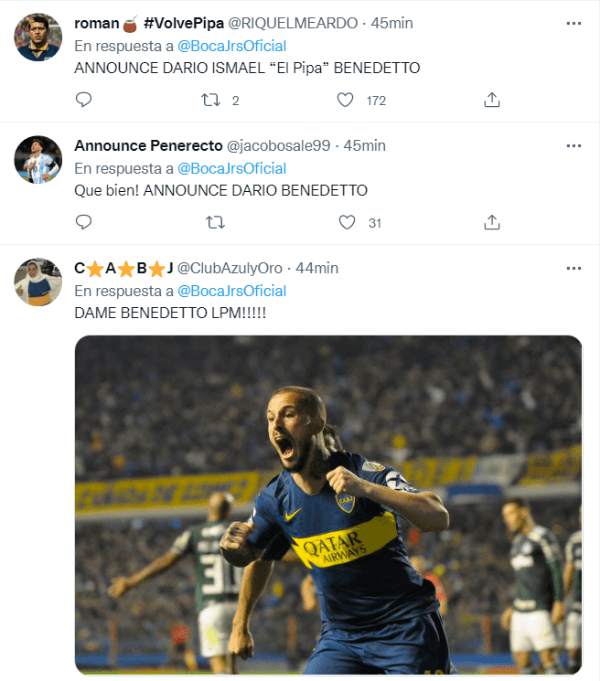The width and height of the screenshot is (600, 681).
Task: Open more options on Announce Penerecto's tweet
Action: (x=573, y=146)
